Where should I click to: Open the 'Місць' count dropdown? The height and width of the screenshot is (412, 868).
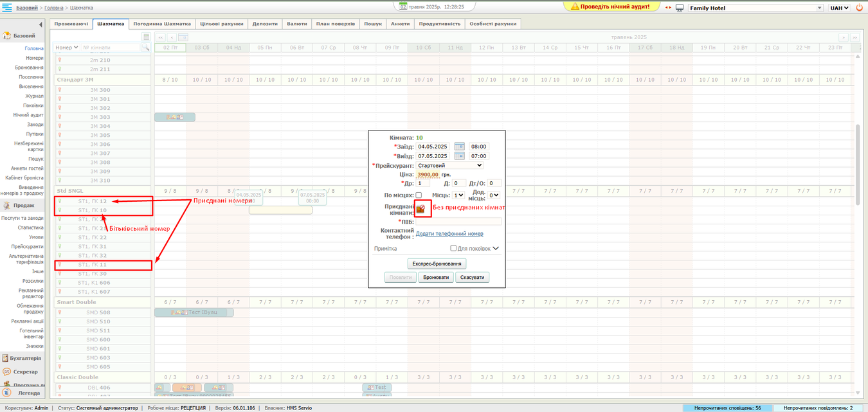[x=458, y=195]
